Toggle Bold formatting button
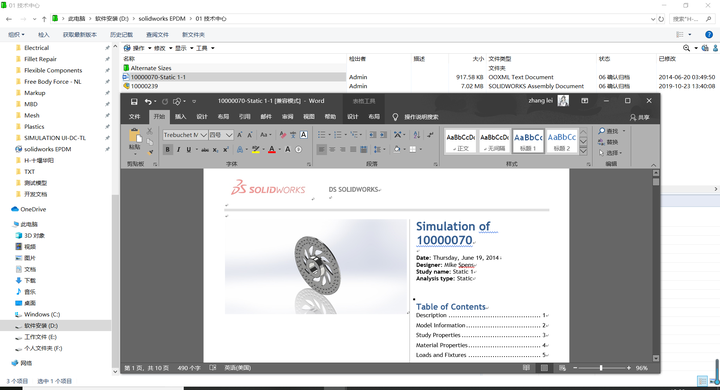The width and height of the screenshot is (720, 390). [168, 149]
